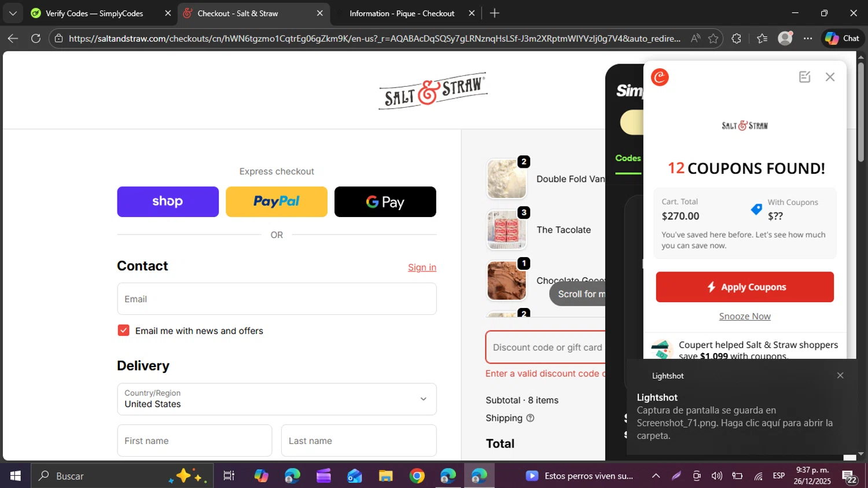Open favorites list icon
The image size is (868, 488).
(762, 38)
